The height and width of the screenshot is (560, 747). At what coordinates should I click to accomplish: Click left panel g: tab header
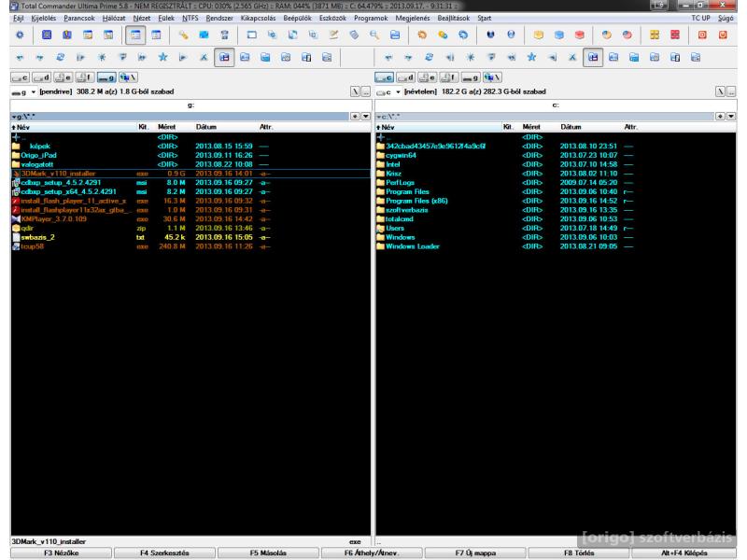click(x=190, y=105)
